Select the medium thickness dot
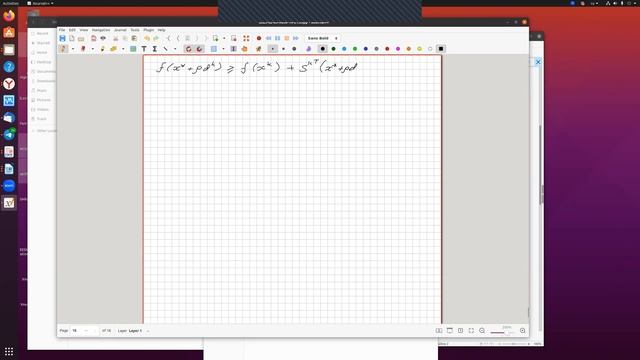 pos(283,49)
